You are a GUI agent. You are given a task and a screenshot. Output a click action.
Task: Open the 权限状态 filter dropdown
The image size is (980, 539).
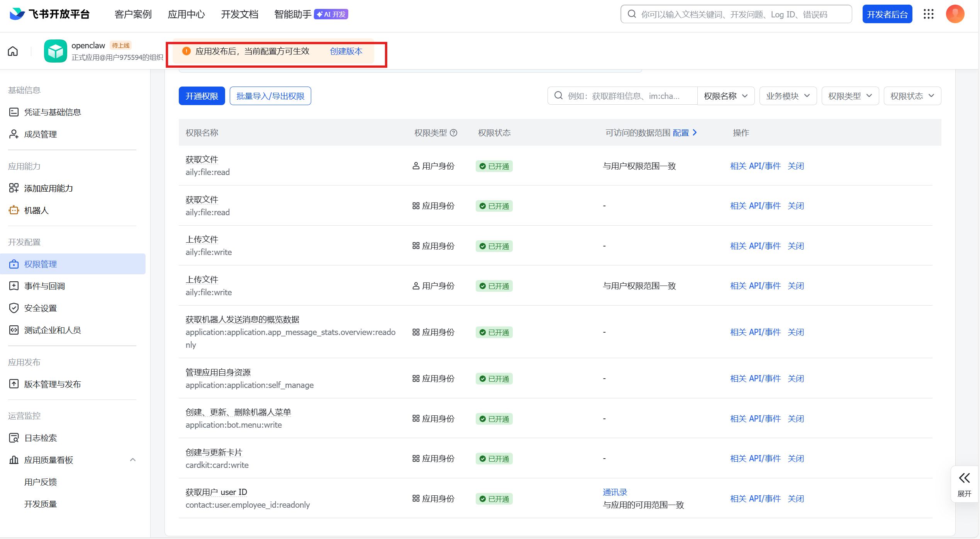coord(912,96)
